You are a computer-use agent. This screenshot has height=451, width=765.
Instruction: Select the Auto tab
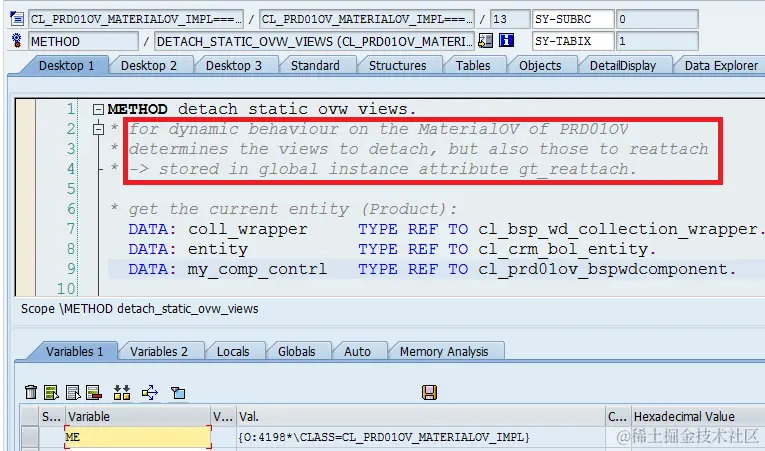(357, 351)
